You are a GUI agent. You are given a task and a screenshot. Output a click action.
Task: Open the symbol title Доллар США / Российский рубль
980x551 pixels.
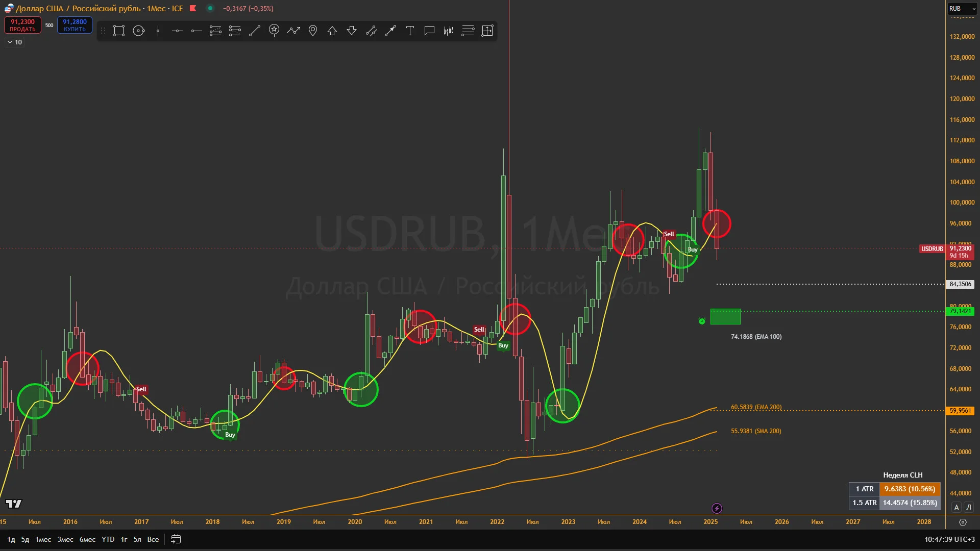78,8
